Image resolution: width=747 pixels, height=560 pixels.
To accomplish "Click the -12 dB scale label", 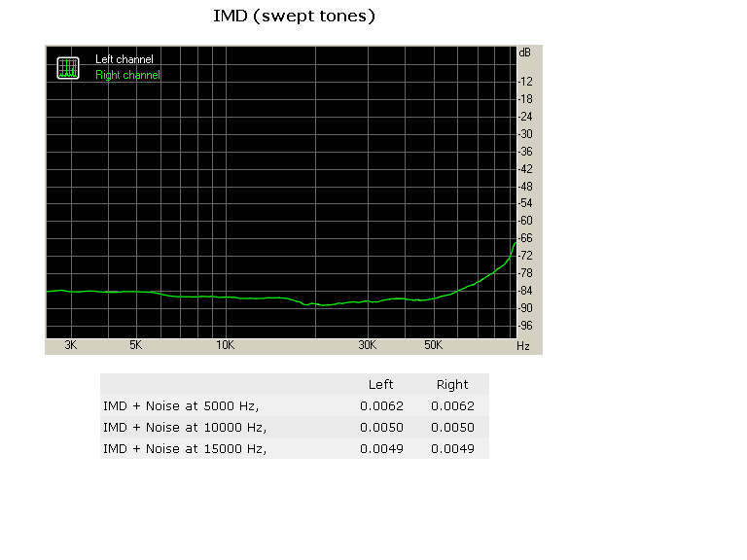I will coord(525,82).
